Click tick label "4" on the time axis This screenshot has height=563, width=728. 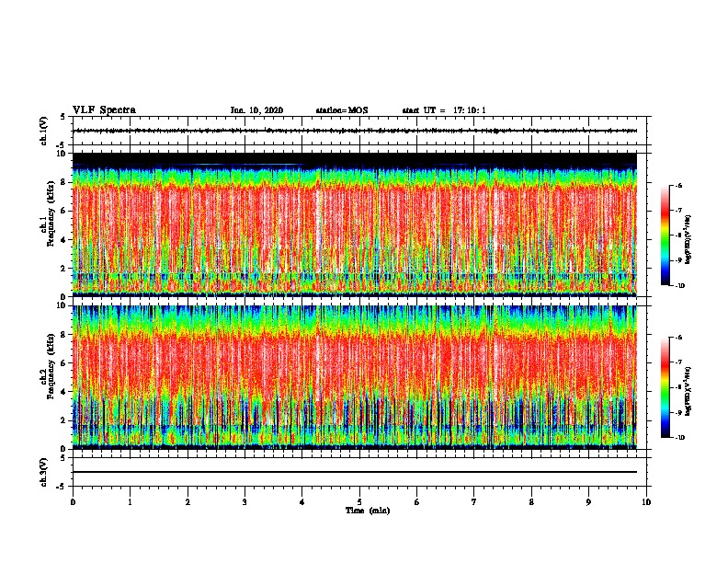tap(302, 502)
